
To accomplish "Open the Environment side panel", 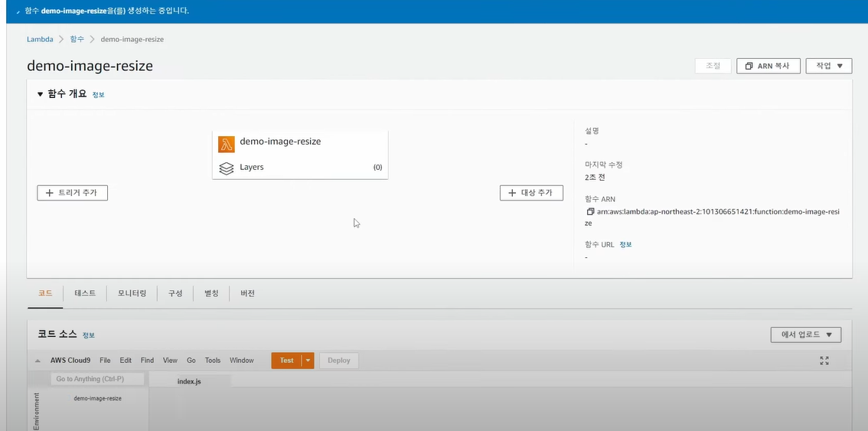I will pos(37,411).
